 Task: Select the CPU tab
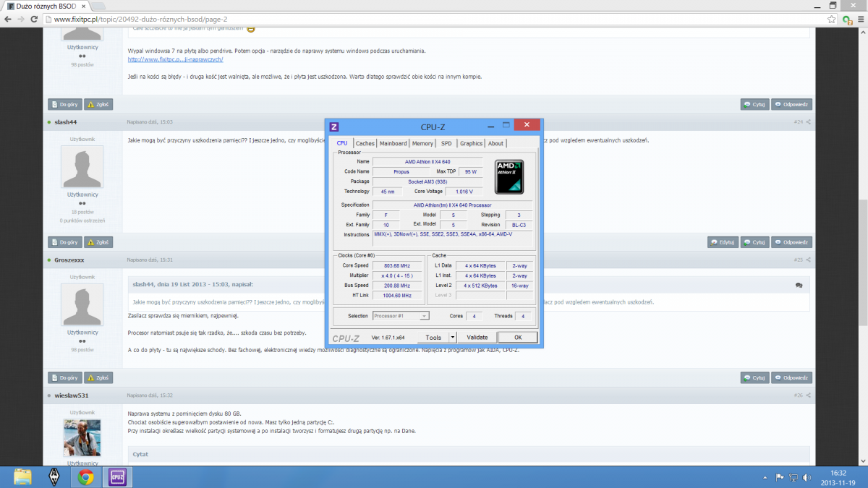click(x=342, y=143)
